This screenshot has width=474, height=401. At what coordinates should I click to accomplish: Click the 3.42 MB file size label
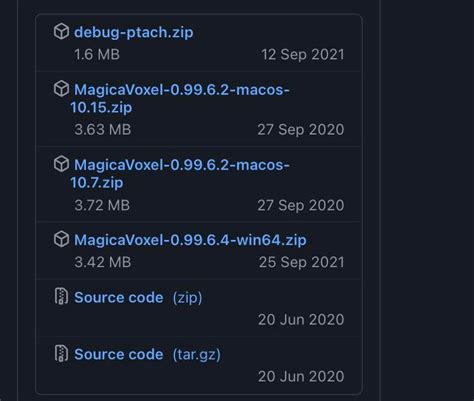pos(103,262)
